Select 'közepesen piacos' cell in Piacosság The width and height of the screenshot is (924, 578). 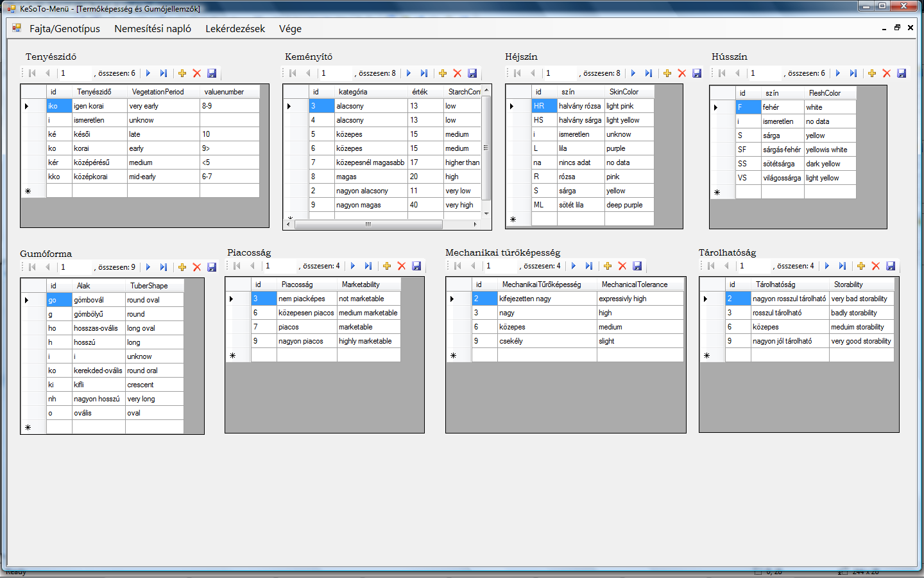click(x=307, y=313)
